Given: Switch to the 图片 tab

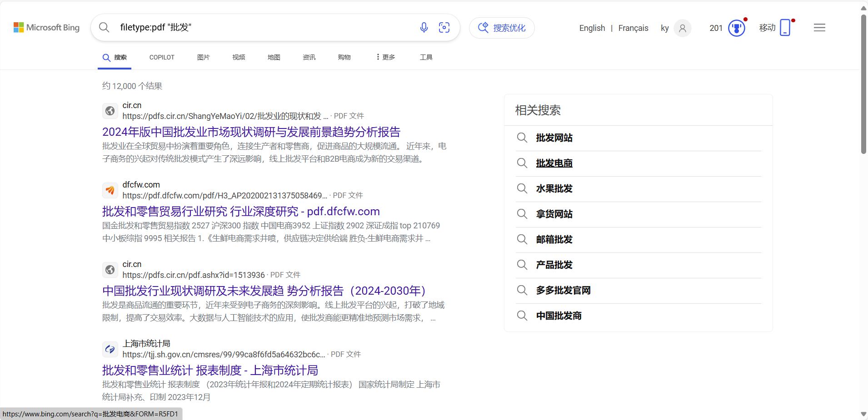Looking at the screenshot, I should point(203,57).
